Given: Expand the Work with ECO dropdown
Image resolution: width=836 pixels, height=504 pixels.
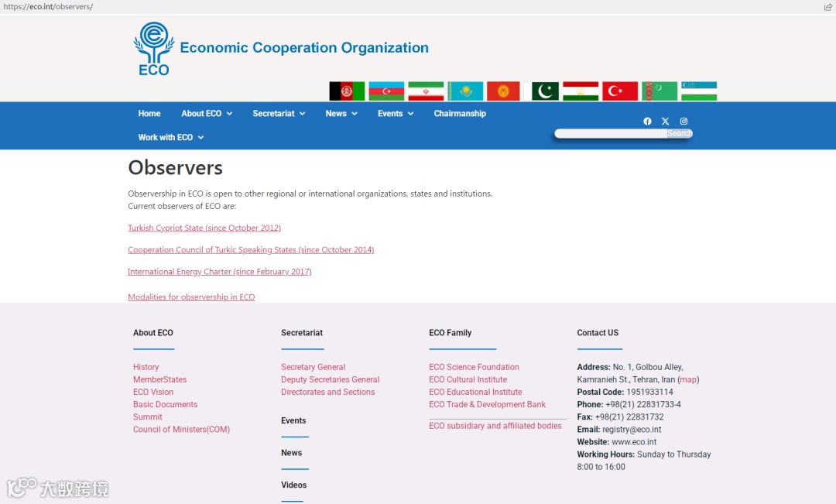Looking at the screenshot, I should (x=170, y=138).
